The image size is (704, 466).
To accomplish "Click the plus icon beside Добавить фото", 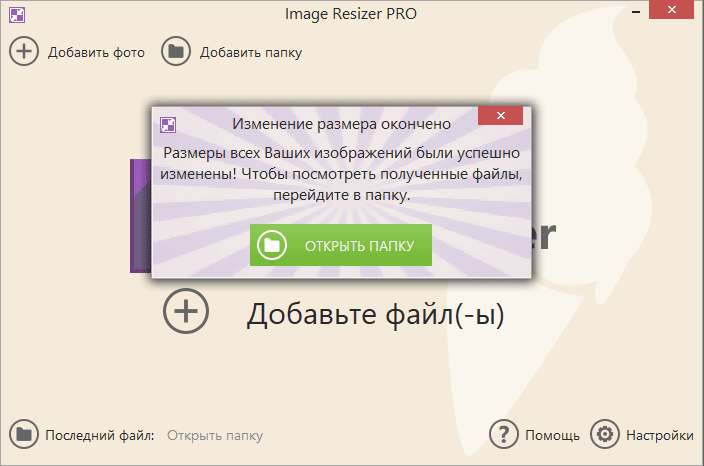I will coord(24,51).
